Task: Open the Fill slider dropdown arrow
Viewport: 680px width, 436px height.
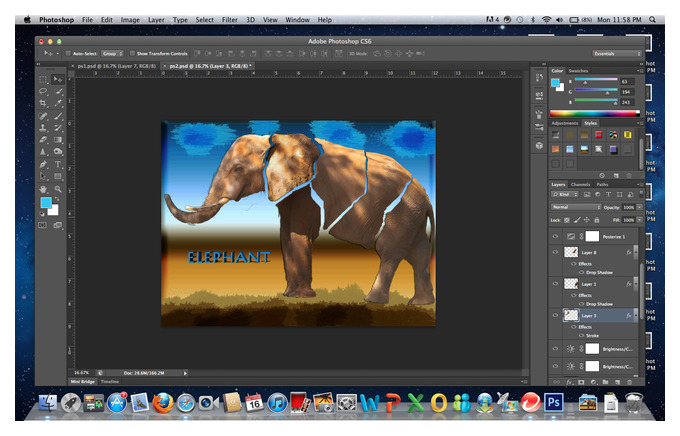Action: 639,220
